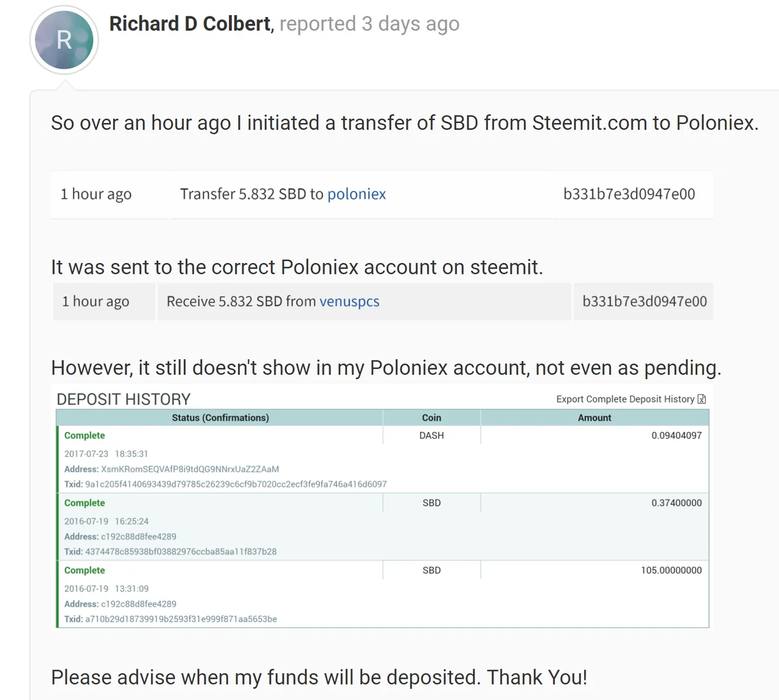Screen dimensions: 779x700
Task: Click the 105.00000000 SBD amount cell
Action: tap(671, 570)
